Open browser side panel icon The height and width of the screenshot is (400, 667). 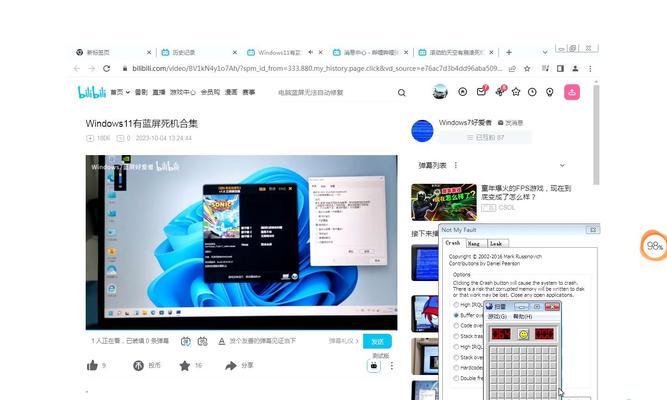[560, 69]
